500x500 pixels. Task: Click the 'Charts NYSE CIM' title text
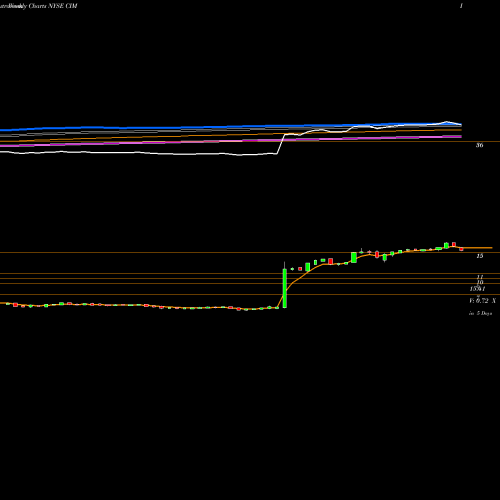[x=53, y=6]
